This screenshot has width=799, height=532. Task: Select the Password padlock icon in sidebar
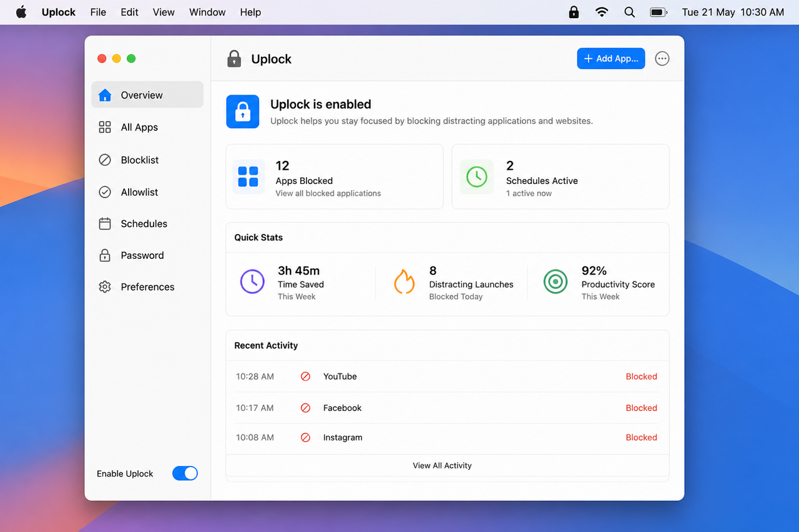[105, 255]
